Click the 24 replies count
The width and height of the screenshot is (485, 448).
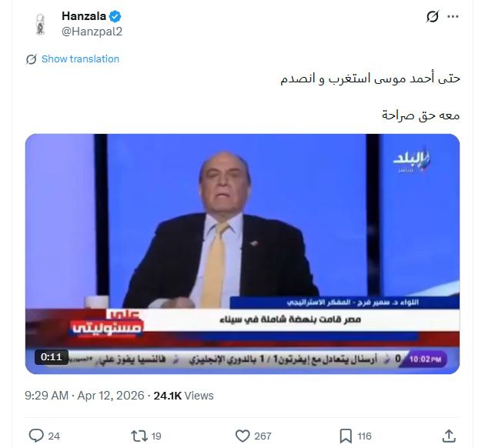coord(54,436)
